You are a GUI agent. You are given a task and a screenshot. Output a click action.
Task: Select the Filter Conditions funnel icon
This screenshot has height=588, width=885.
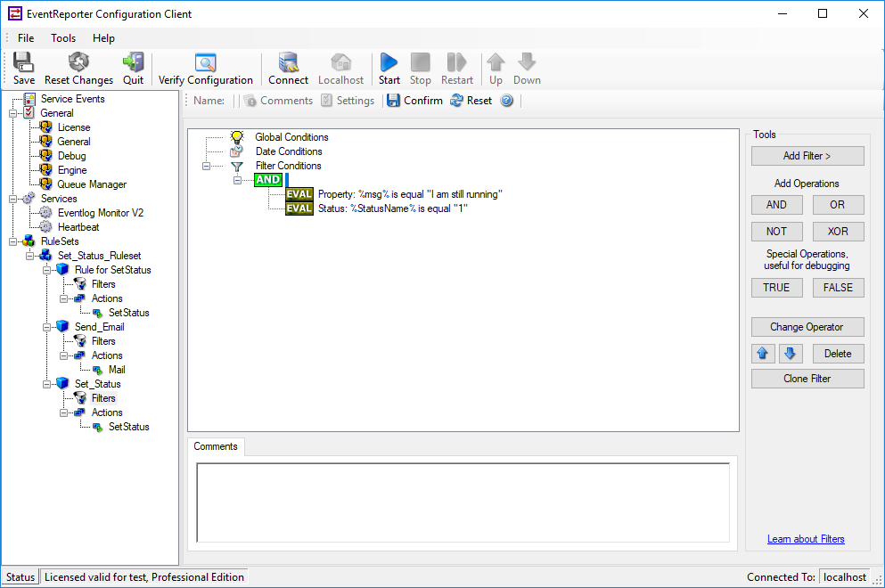tap(237, 166)
